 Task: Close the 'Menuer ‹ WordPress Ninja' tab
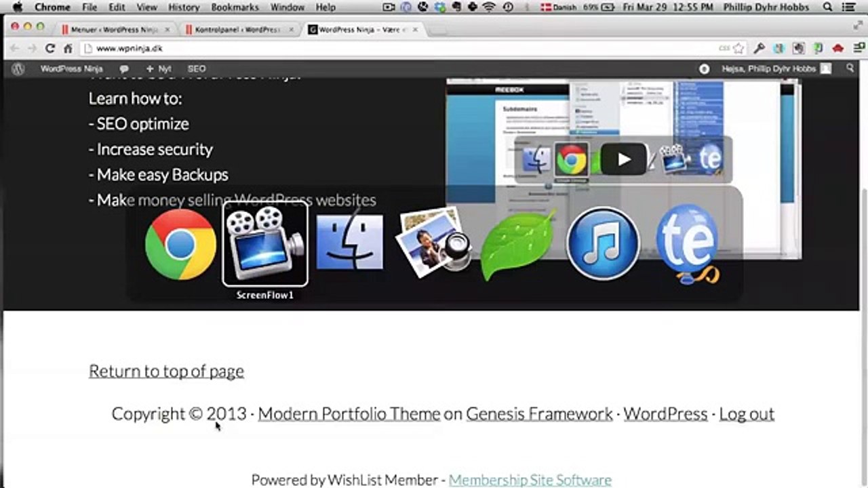[x=167, y=30]
